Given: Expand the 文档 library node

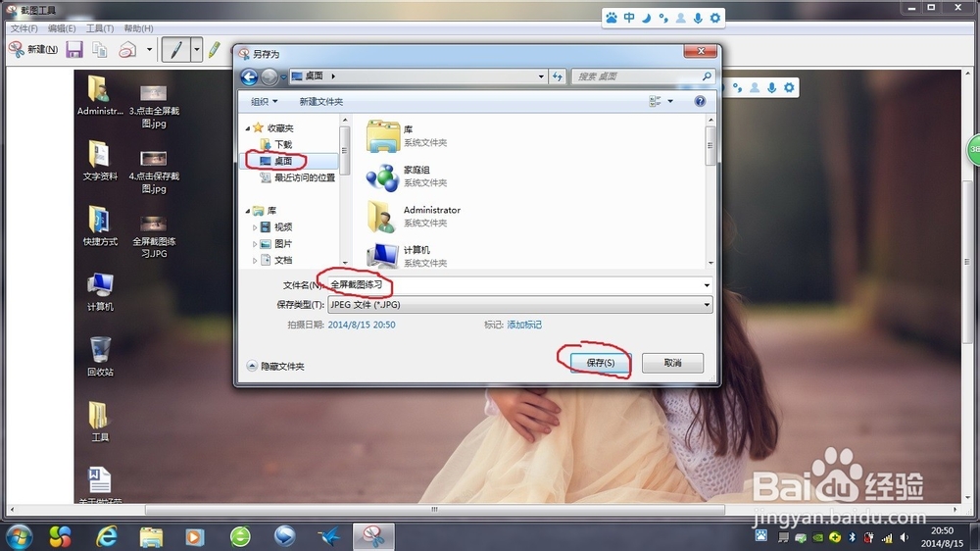Looking at the screenshot, I should 255,260.
